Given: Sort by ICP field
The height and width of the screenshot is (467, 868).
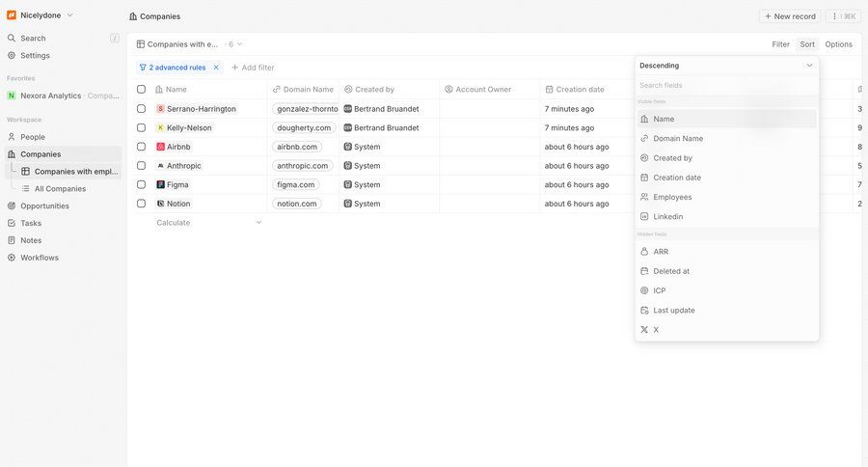Looking at the screenshot, I should 727,290.
